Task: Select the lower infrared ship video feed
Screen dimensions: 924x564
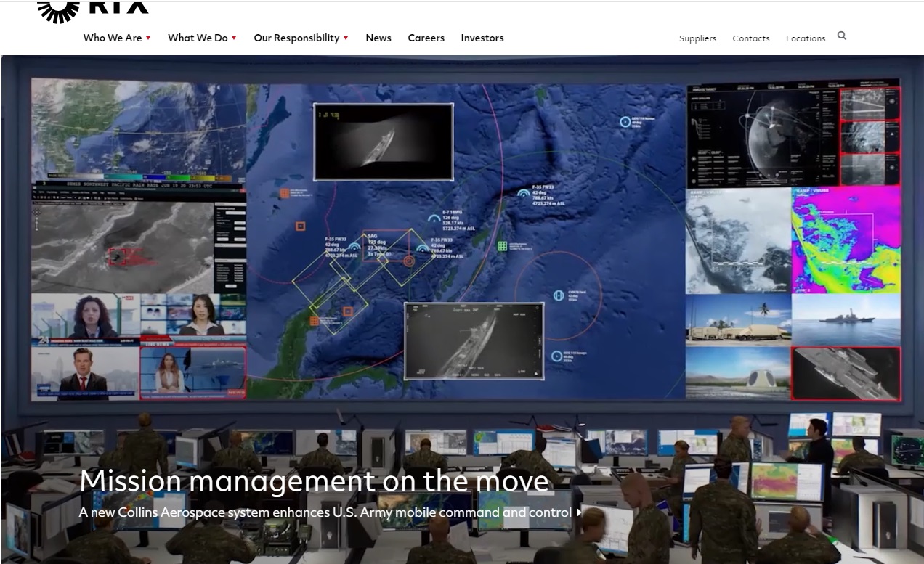Action: (474, 340)
